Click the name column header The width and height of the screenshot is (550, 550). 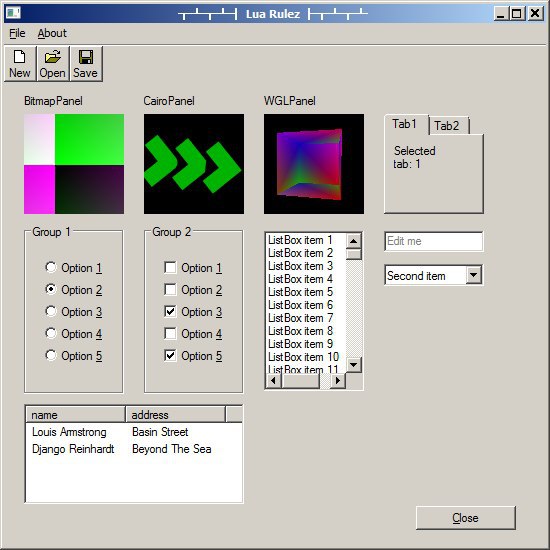click(75, 415)
